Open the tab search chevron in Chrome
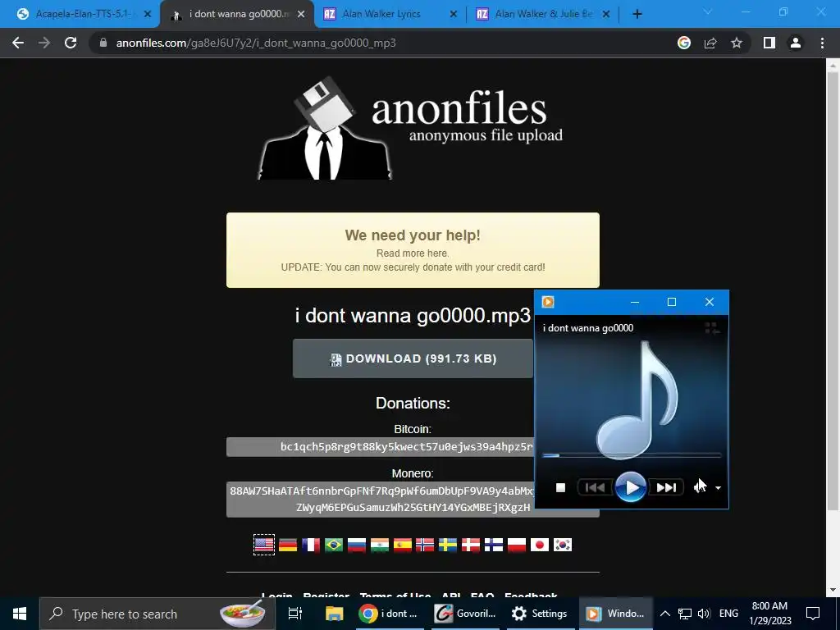Image resolution: width=840 pixels, height=630 pixels. click(708, 12)
